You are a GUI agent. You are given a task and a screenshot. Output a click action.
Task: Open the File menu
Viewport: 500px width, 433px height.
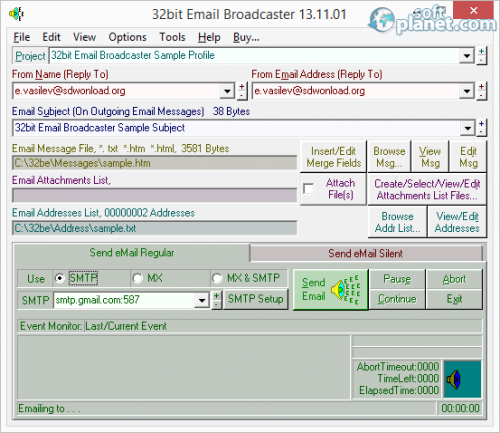coord(22,37)
